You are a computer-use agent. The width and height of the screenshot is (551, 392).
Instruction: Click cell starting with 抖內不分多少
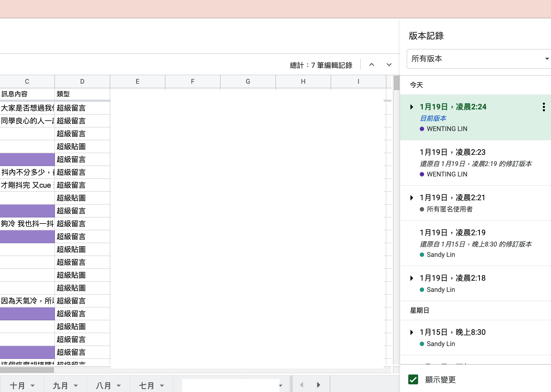click(27, 172)
